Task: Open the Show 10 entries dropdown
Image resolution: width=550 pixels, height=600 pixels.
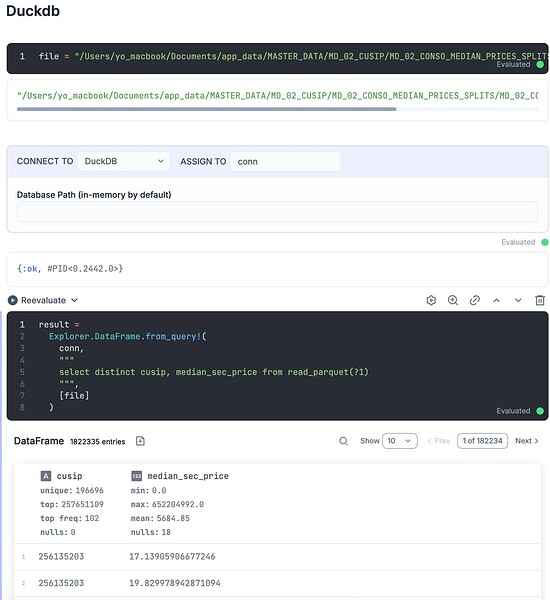Action: (400, 441)
